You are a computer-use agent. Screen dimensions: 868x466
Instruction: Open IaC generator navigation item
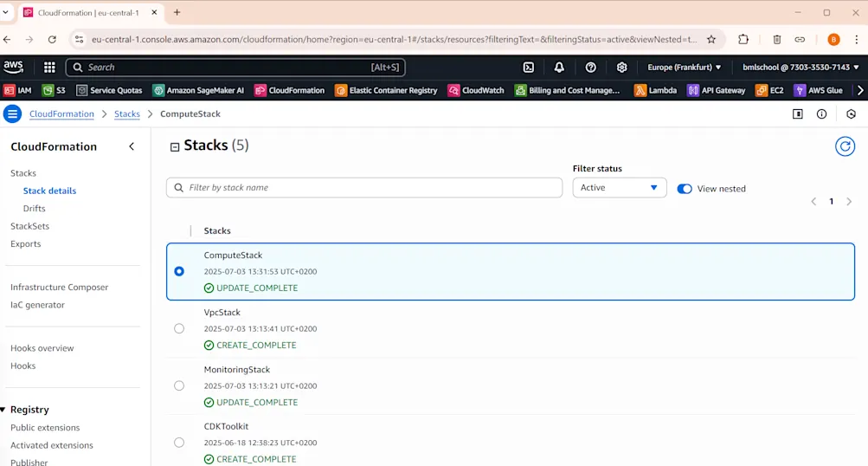(x=37, y=305)
